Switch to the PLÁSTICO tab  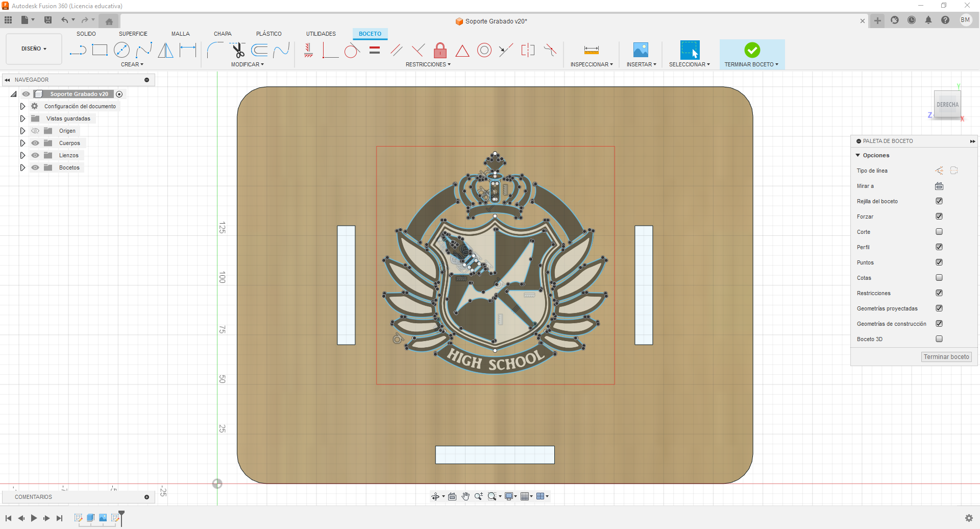pos(269,34)
